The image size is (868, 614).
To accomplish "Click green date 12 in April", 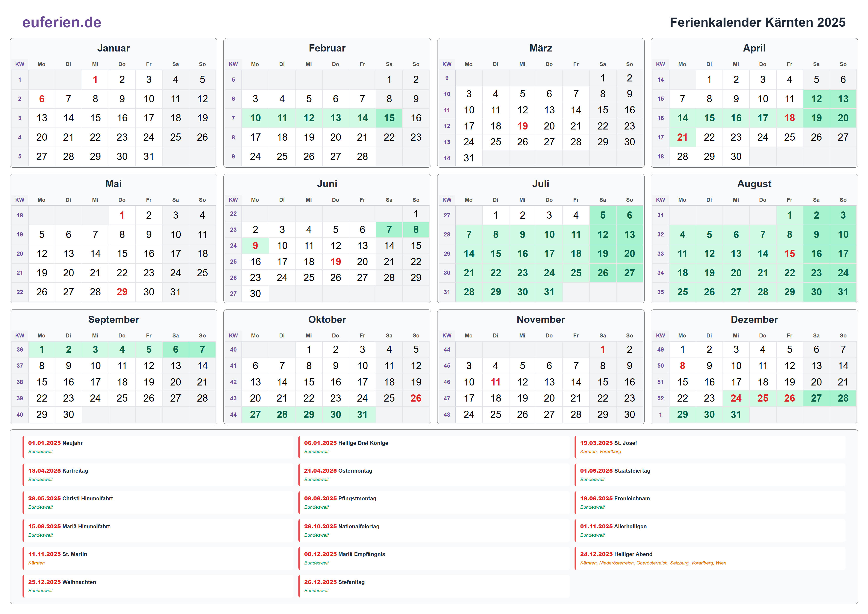I will 816,99.
